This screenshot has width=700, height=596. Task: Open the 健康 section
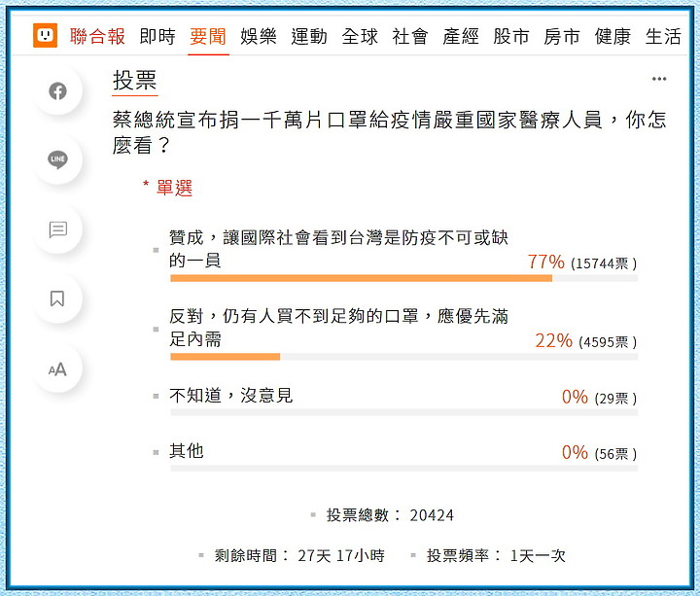(612, 37)
